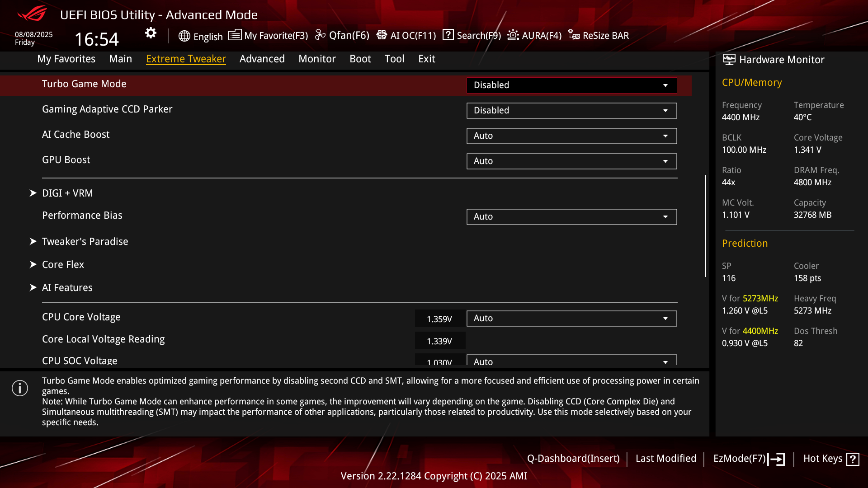Open Qfan(F6) fan control icon

320,35
